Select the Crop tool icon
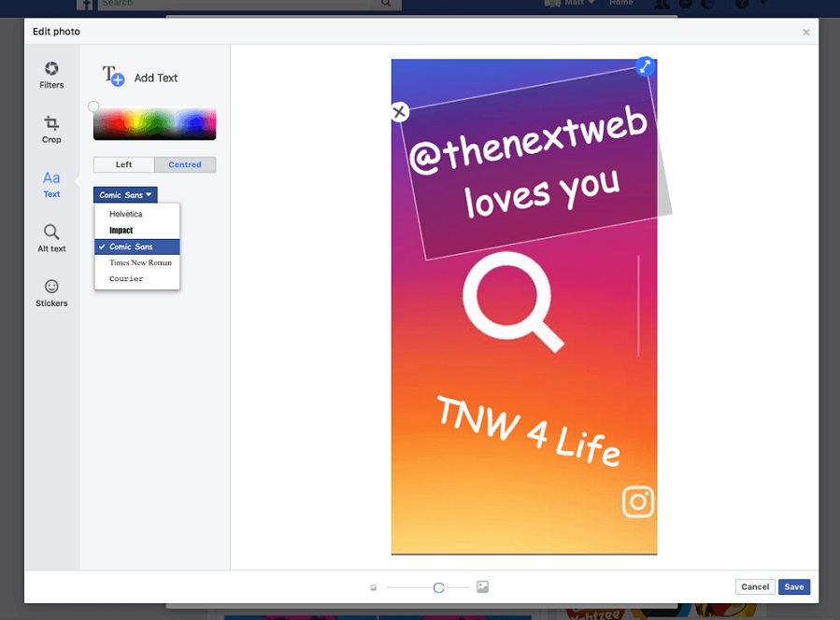This screenshot has width=840, height=620. (x=51, y=123)
